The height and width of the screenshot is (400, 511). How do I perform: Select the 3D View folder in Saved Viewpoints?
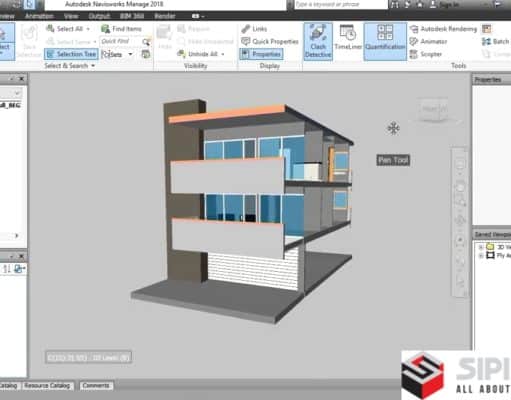pyautogui.click(x=499, y=247)
